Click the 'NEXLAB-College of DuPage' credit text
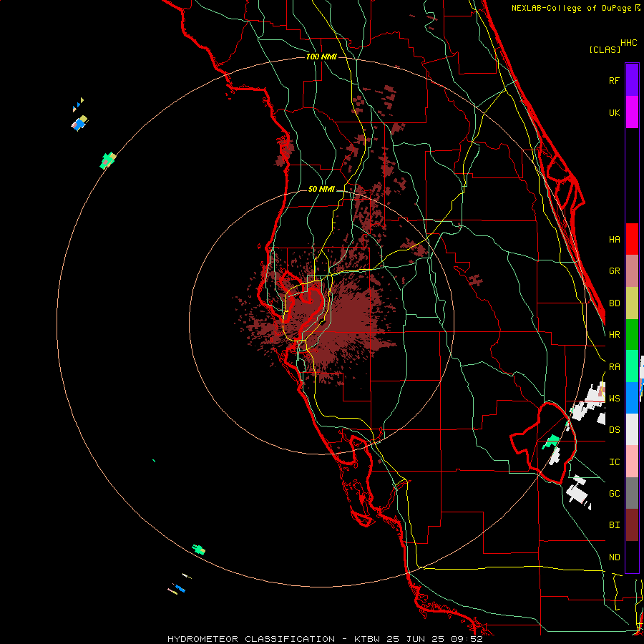 click(x=572, y=8)
